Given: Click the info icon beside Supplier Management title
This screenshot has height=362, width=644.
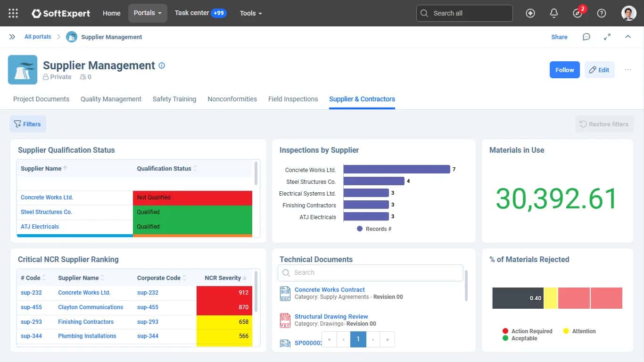Looking at the screenshot, I should (x=162, y=66).
